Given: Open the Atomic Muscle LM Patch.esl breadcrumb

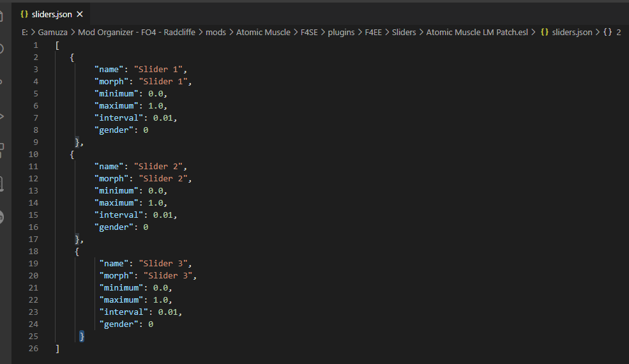Looking at the screenshot, I should pyautogui.click(x=477, y=32).
